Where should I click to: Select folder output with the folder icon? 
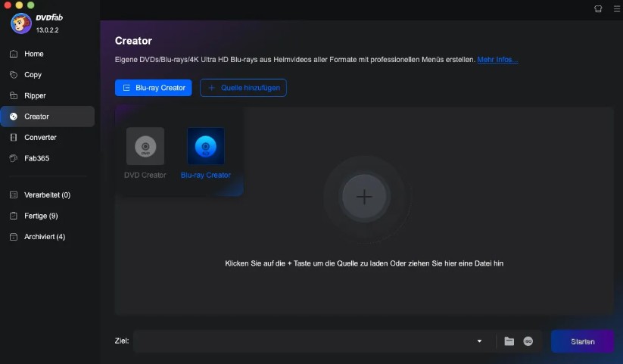click(x=509, y=341)
